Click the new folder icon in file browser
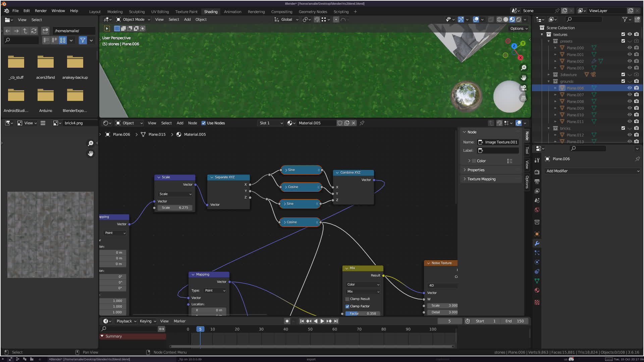 (x=45, y=31)
